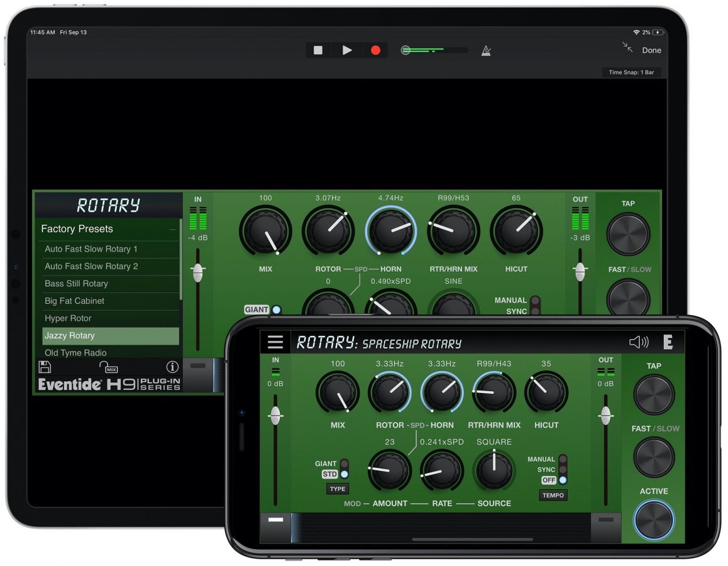Toggle the metronome icon

486,50
